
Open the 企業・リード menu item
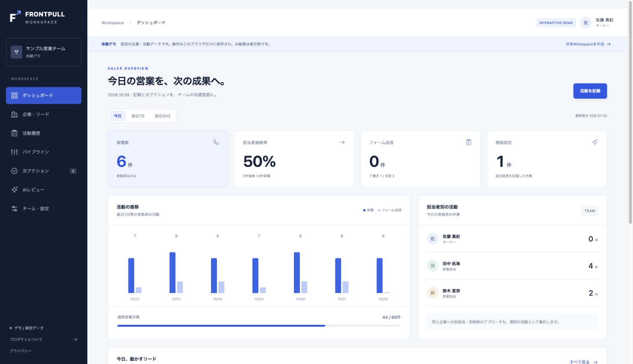click(x=44, y=114)
